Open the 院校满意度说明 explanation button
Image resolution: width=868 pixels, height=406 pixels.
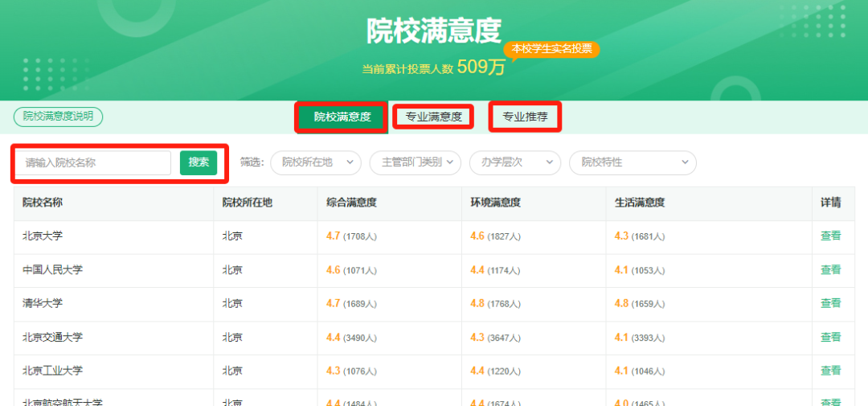point(58,117)
